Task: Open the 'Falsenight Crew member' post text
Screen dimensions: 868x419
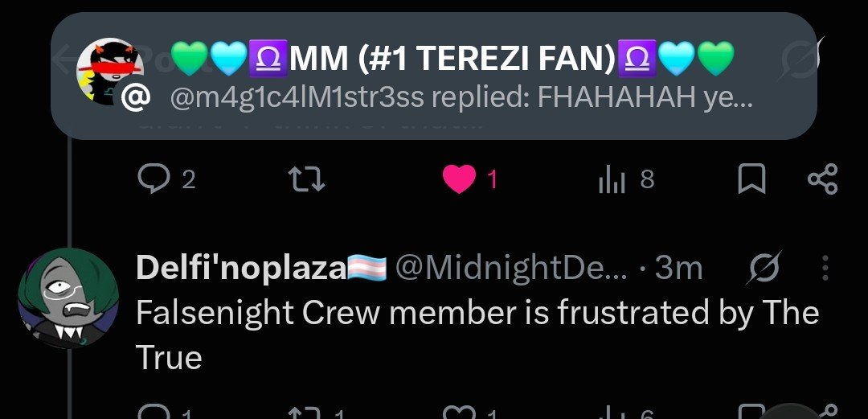Action: (x=477, y=335)
